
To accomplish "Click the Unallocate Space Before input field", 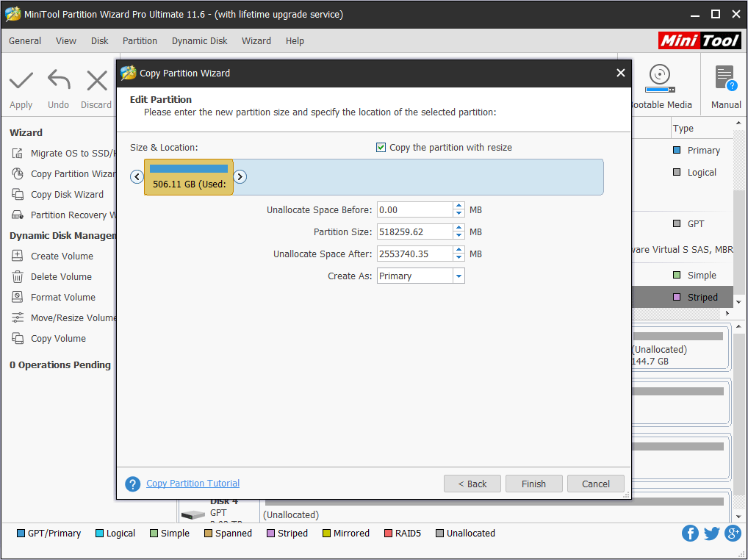I will [414, 210].
